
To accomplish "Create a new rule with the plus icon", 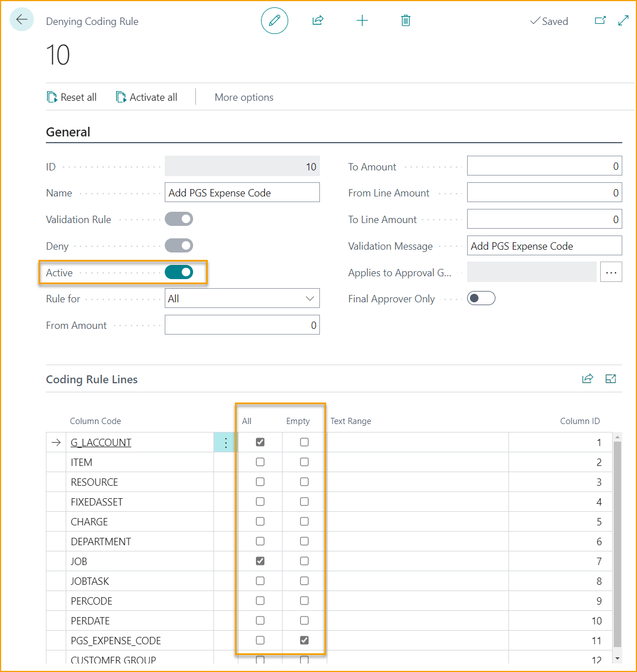I will point(362,20).
